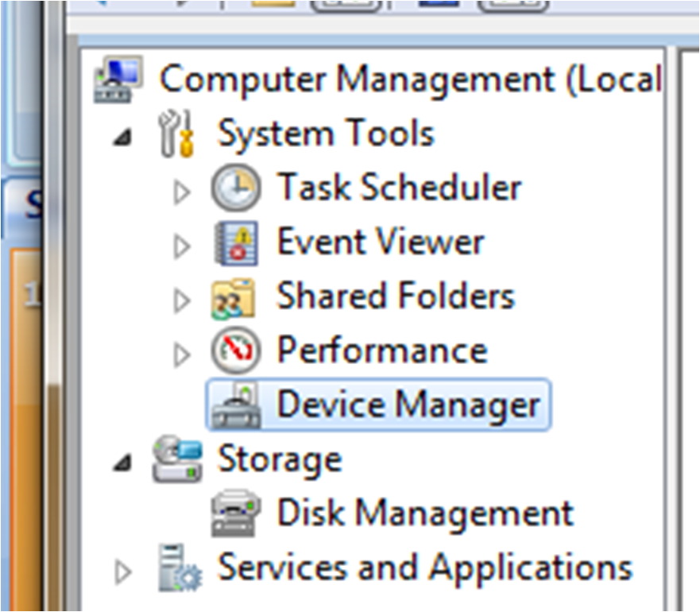Select the Storage drives icon

point(177,459)
